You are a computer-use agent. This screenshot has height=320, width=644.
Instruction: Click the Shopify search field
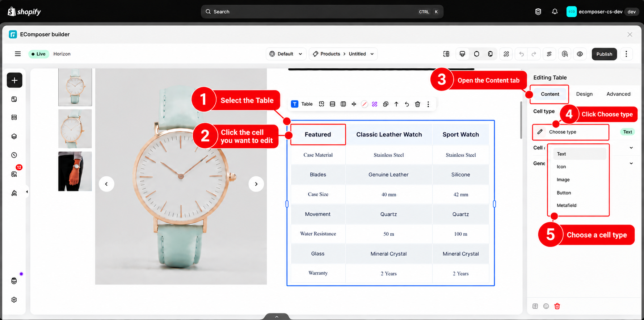[x=322, y=12]
